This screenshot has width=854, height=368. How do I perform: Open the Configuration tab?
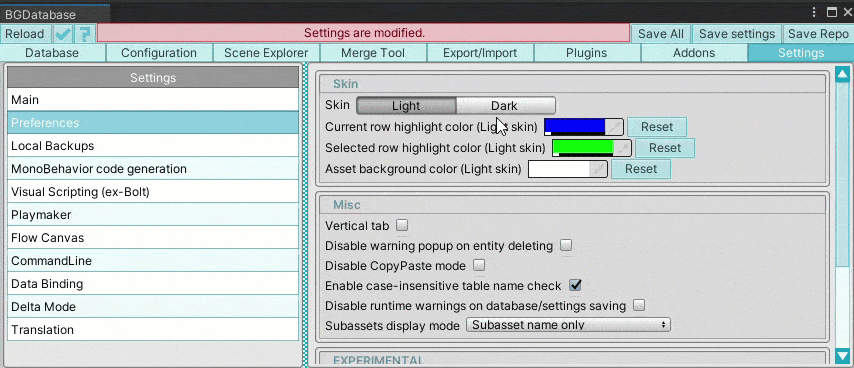click(159, 53)
